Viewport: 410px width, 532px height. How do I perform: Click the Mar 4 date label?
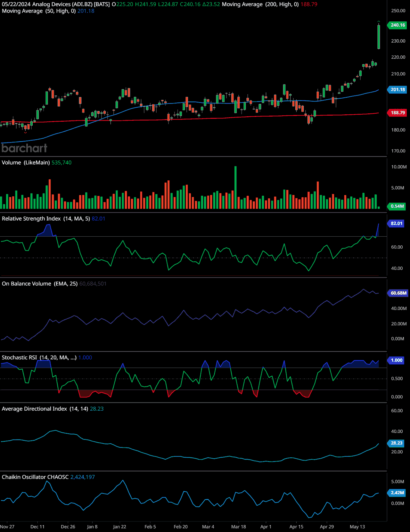[x=208, y=527]
